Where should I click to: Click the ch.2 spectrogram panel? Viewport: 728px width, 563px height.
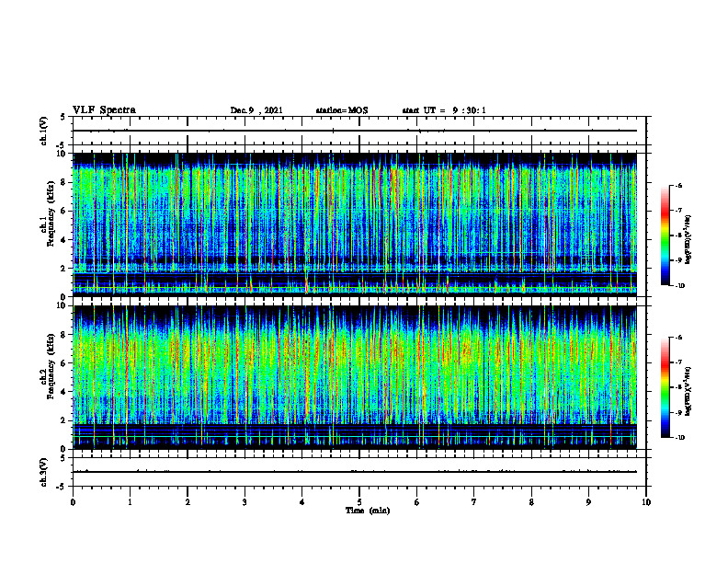click(x=355, y=377)
